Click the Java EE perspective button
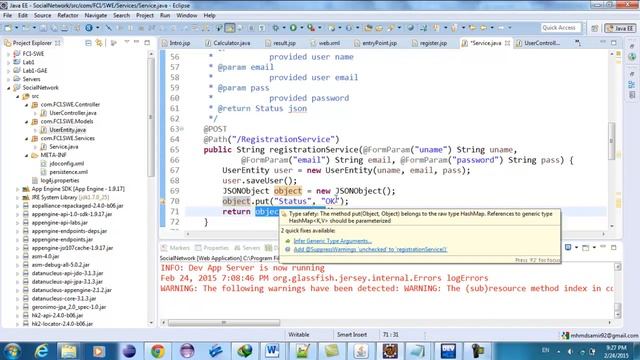 click(x=620, y=28)
